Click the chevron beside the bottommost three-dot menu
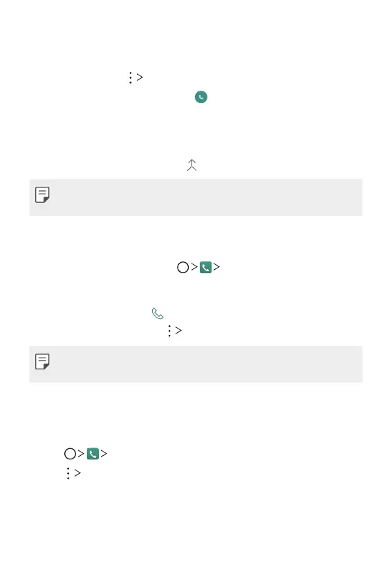 77,473
